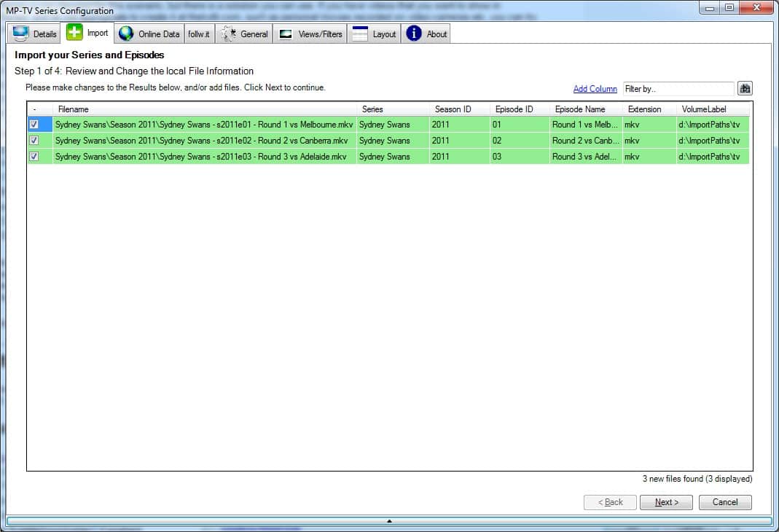
Task: Click the Layout table icon
Action: pyautogui.click(x=360, y=34)
